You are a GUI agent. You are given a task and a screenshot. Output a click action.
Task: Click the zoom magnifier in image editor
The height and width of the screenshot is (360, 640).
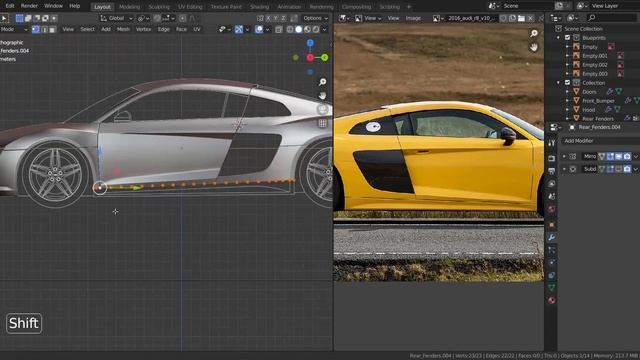534,33
